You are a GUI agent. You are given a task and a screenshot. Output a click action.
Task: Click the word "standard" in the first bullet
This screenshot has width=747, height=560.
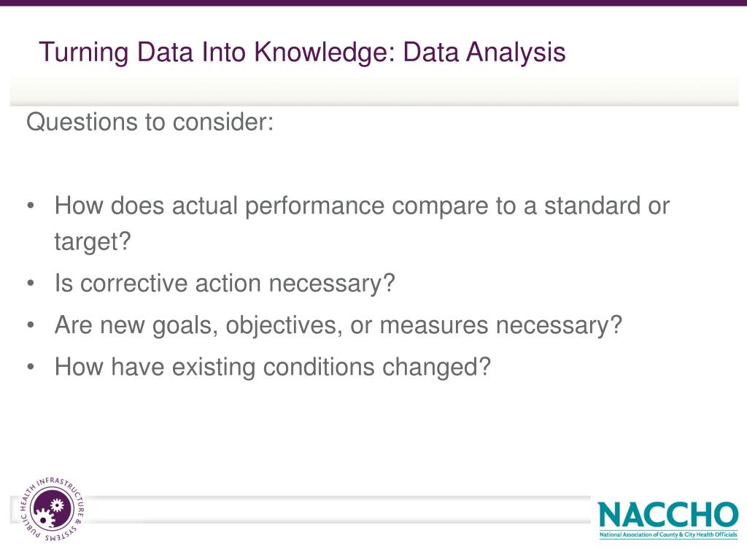coord(592,206)
